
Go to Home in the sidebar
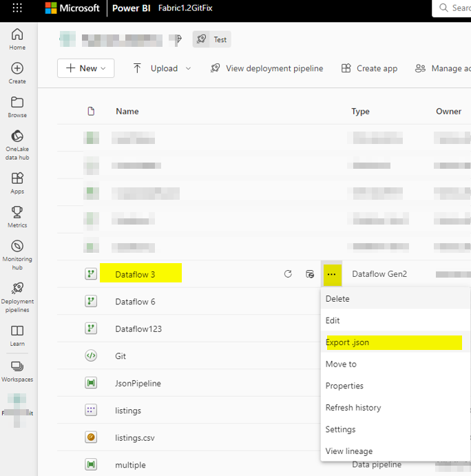pos(17,39)
